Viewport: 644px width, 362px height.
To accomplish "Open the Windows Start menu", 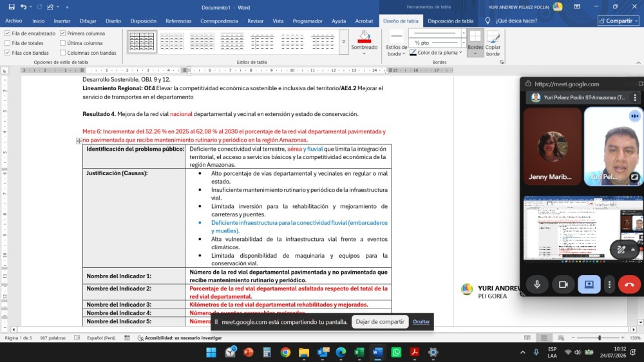I will [211, 352].
